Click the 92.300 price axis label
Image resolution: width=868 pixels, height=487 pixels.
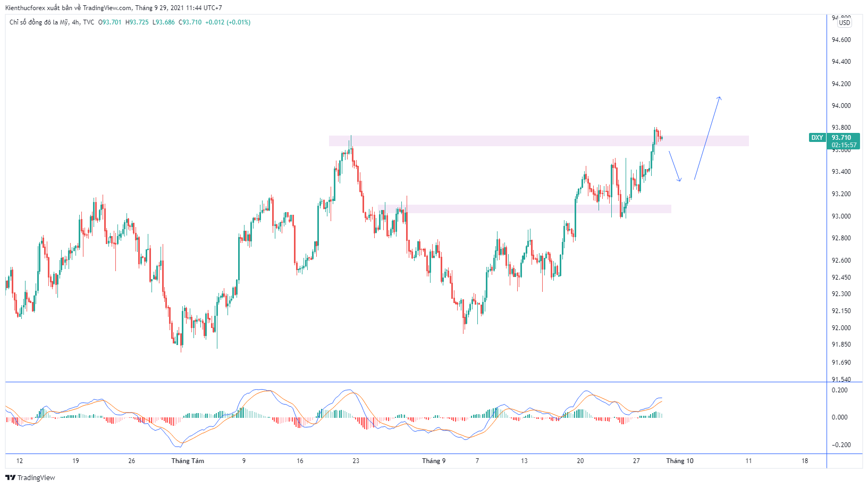[x=841, y=294]
